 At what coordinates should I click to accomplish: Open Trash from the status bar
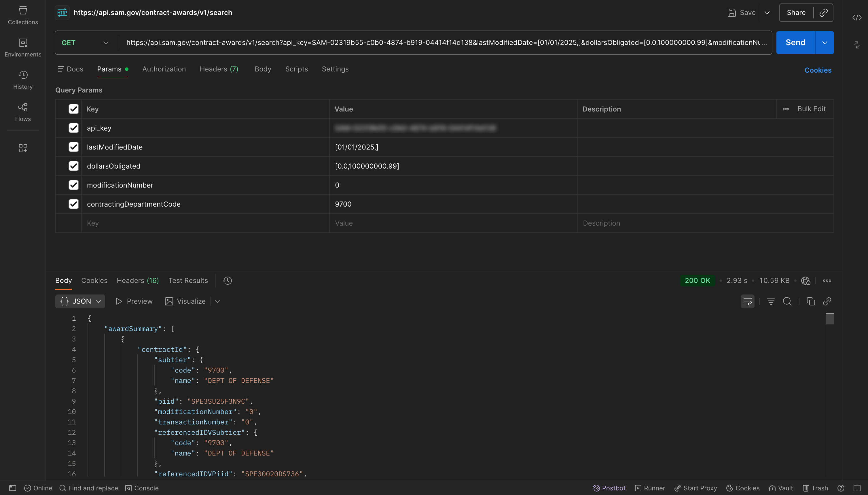pos(815,488)
